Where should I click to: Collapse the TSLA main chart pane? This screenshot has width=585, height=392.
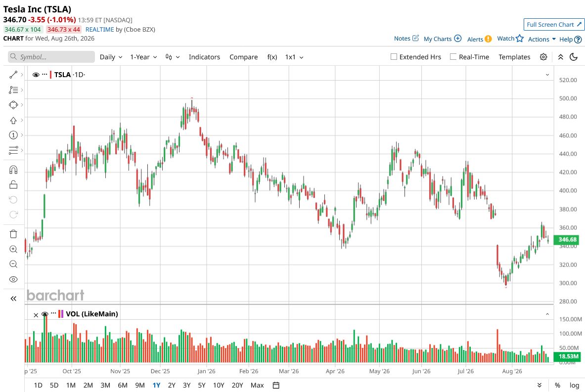coord(547,75)
